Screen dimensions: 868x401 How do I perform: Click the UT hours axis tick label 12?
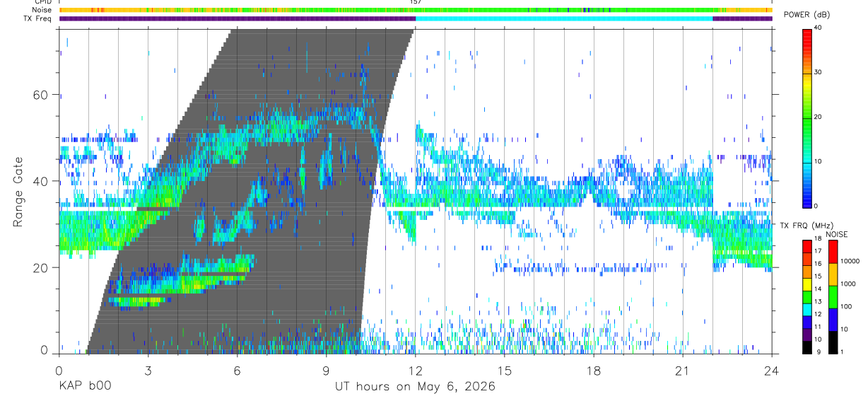click(x=416, y=371)
